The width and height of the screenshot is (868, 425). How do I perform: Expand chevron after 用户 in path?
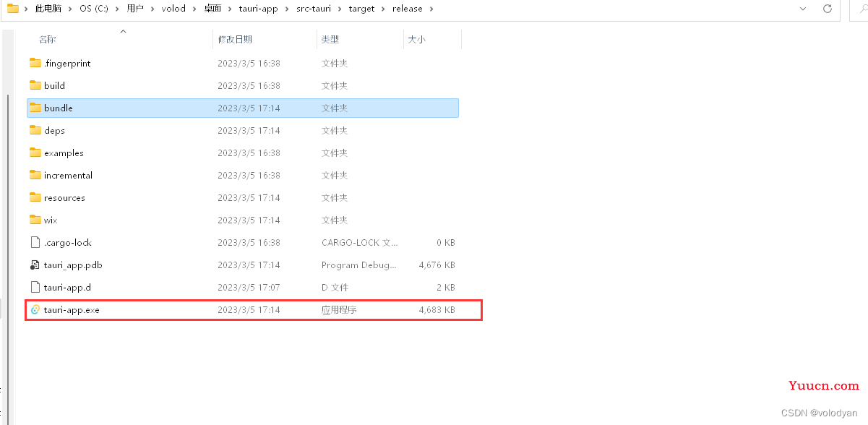pos(153,9)
